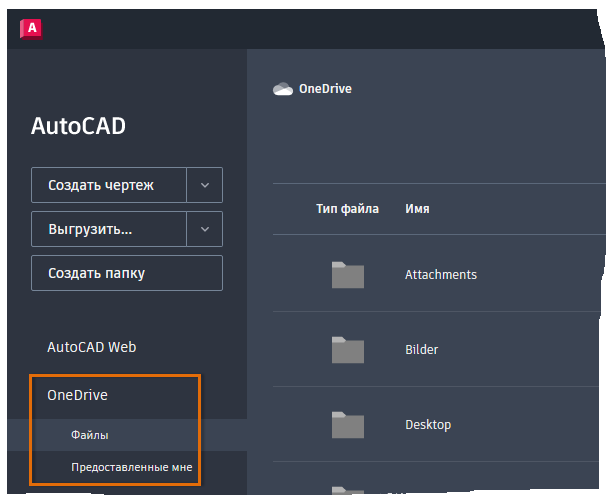Viewport: 614px width, 504px height.
Task: Expand the Создать чертеж dropdown arrow
Action: click(x=205, y=185)
